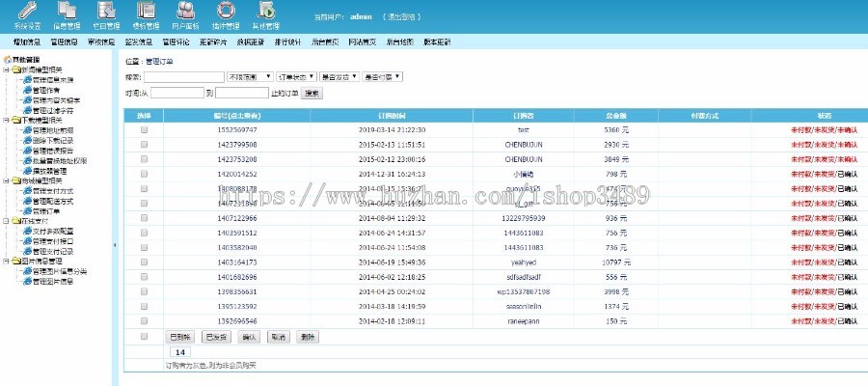
Task: Click the IE icon for 管理配送方式
Action: 27,201
